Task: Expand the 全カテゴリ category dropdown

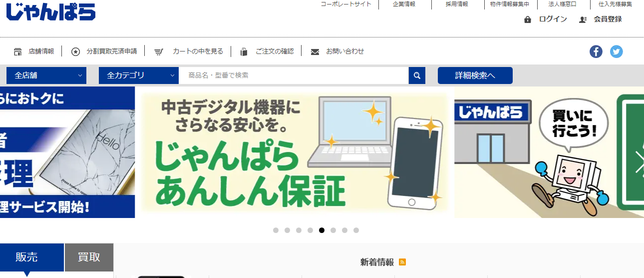Action: [x=139, y=75]
